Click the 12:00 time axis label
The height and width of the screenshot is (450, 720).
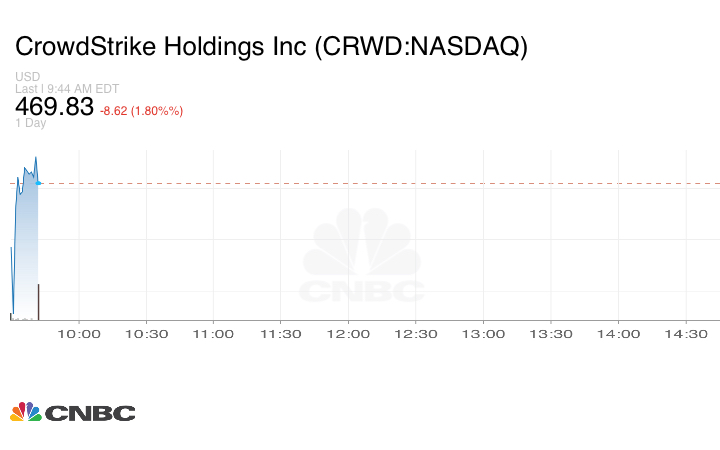(x=349, y=334)
